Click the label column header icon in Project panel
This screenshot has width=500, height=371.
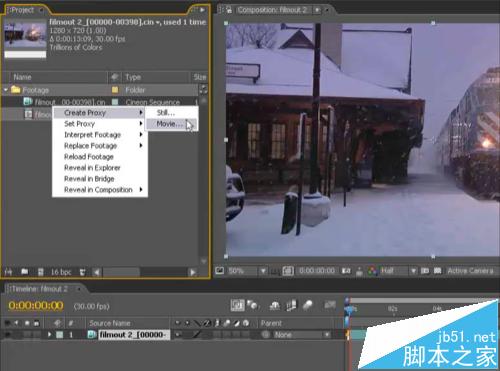tap(115, 77)
